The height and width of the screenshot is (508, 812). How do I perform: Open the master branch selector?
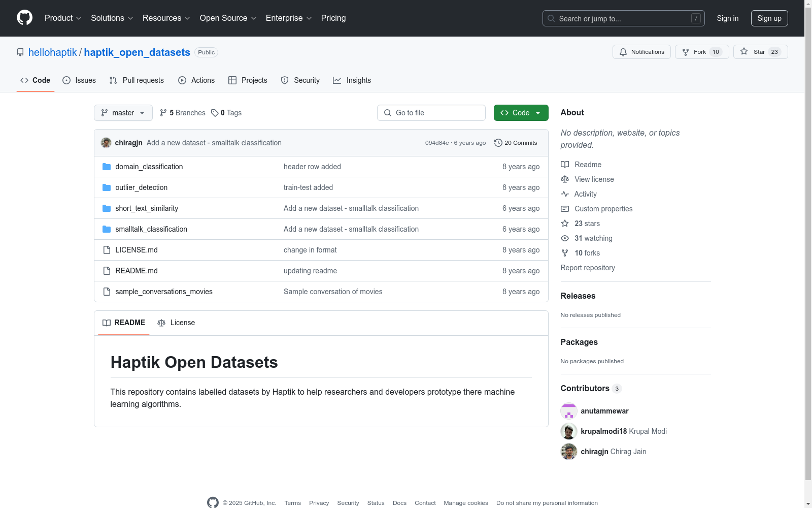click(123, 113)
